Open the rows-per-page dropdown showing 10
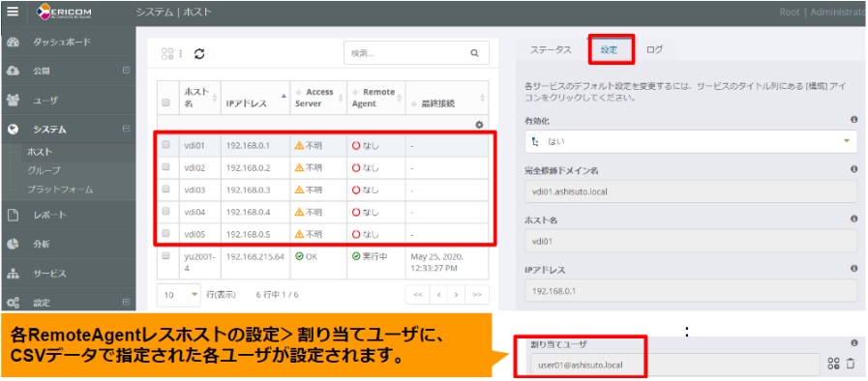Viewport: 868px width, 381px height. tap(179, 295)
